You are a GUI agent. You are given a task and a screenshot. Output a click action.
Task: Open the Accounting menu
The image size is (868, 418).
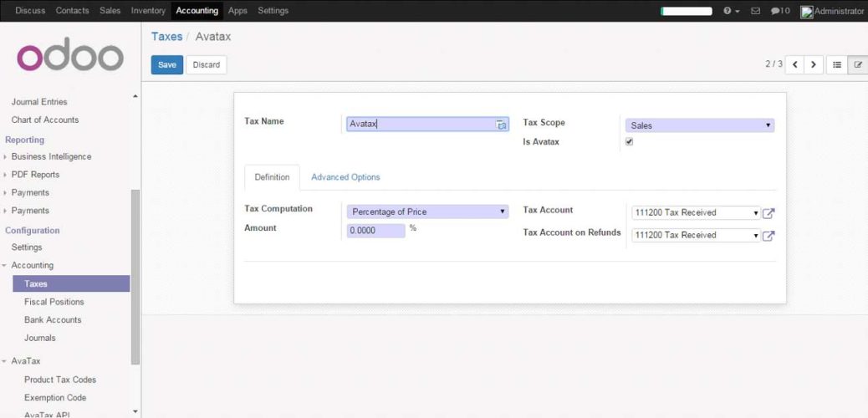click(x=197, y=11)
